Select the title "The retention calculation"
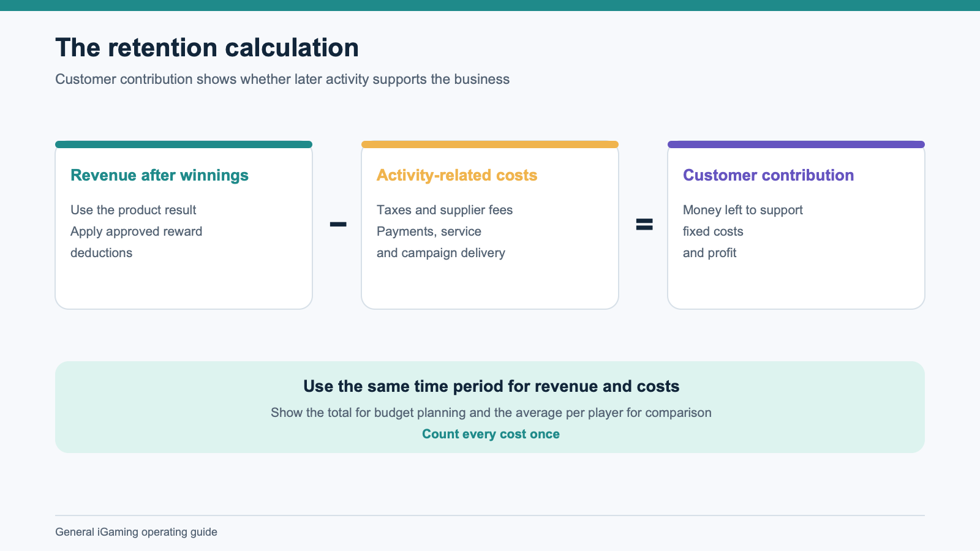 point(207,48)
